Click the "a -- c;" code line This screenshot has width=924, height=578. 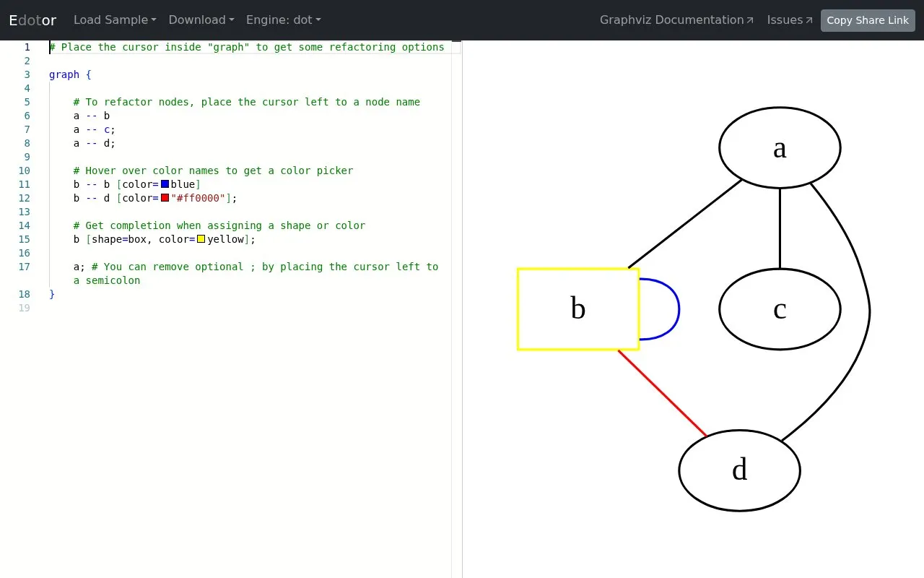pyautogui.click(x=95, y=129)
